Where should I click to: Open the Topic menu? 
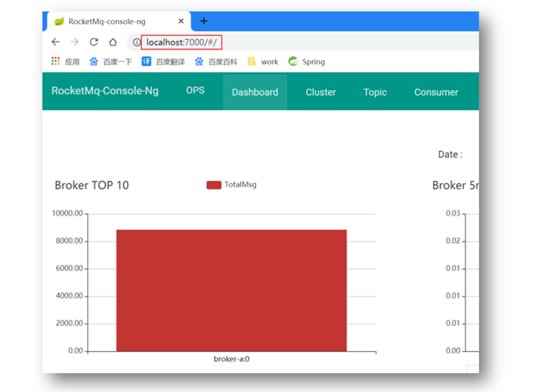point(375,92)
